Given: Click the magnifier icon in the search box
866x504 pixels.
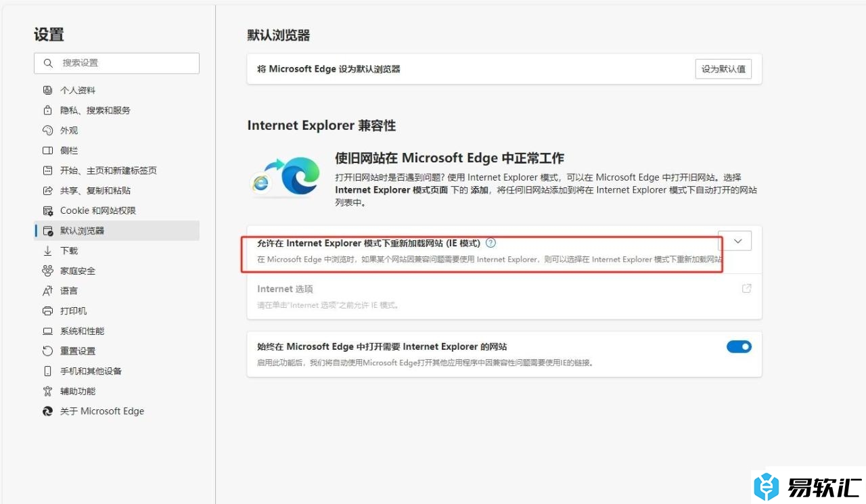Looking at the screenshot, I should coord(48,63).
